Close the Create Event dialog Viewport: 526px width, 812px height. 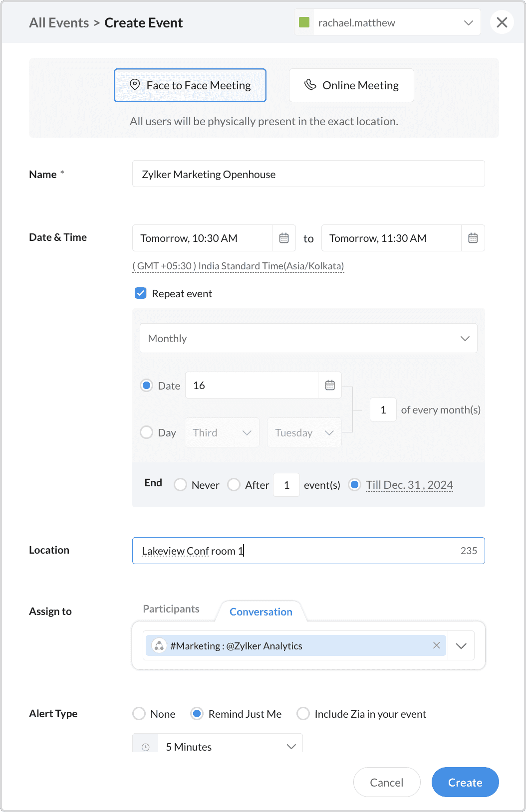(502, 22)
